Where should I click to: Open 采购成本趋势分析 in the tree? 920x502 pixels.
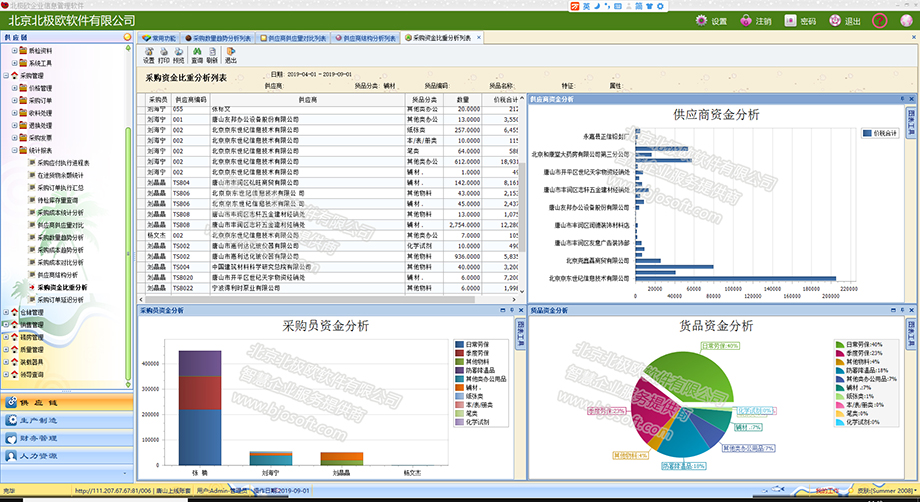[60, 250]
